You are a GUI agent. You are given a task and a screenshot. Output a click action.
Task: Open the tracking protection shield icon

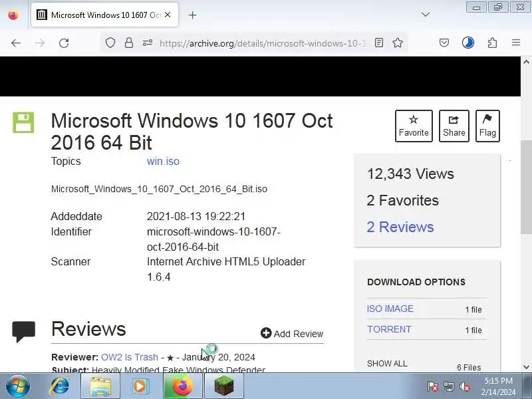110,43
